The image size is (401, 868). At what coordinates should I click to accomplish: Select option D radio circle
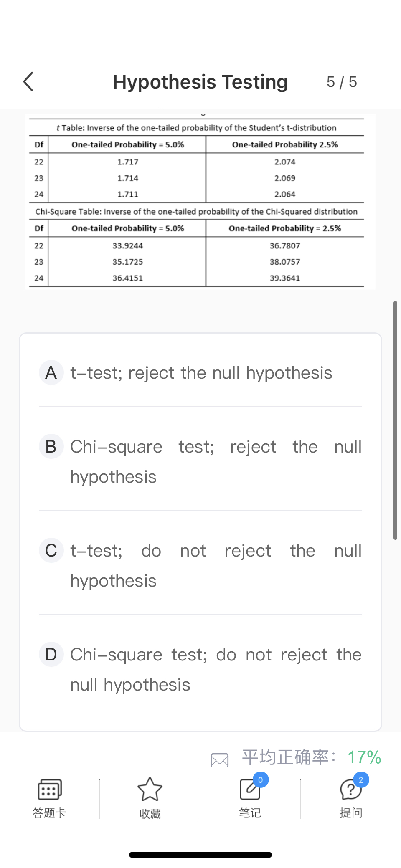[51, 654]
